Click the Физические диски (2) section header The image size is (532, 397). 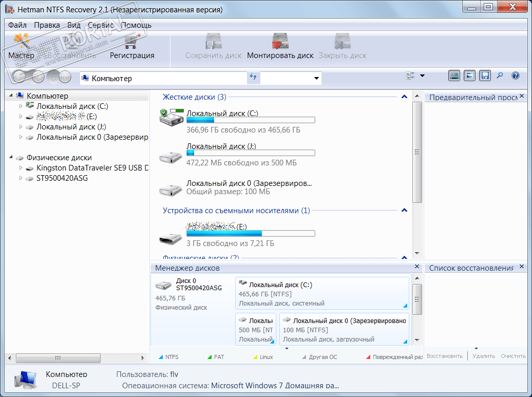tap(200, 257)
